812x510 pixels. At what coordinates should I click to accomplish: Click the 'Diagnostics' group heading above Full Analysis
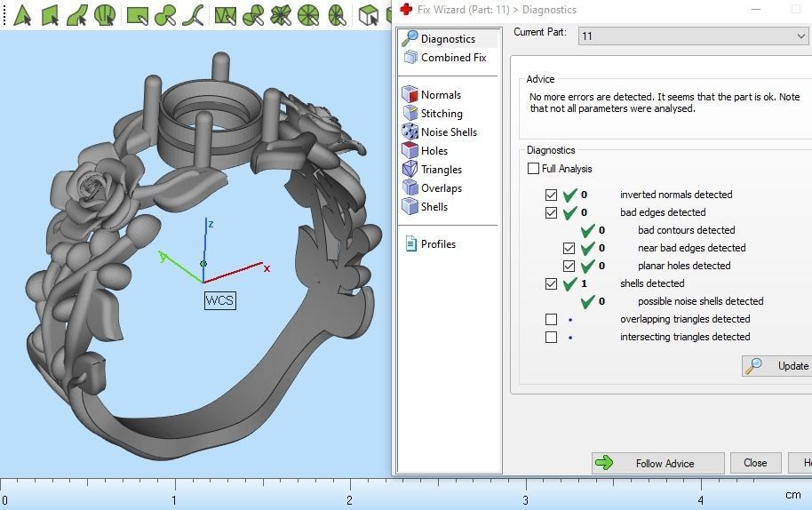pyautogui.click(x=551, y=150)
